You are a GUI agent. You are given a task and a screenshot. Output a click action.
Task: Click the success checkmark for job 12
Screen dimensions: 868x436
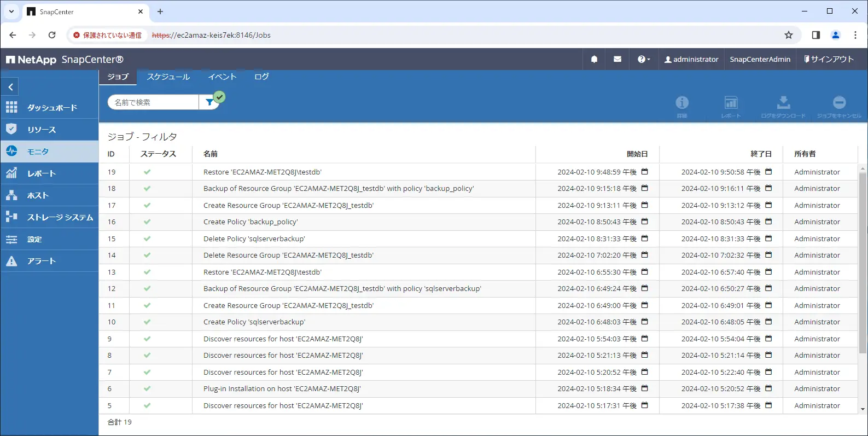click(147, 288)
